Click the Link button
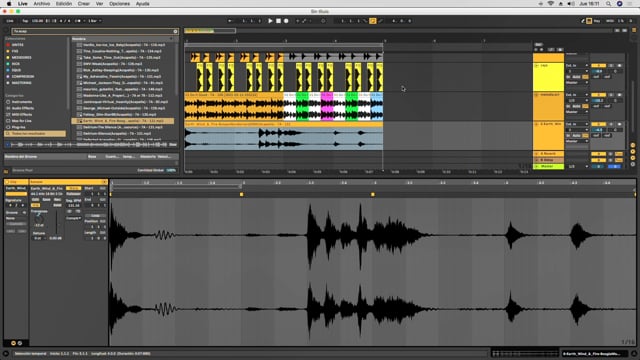This screenshot has width=640, height=360. tap(10, 21)
